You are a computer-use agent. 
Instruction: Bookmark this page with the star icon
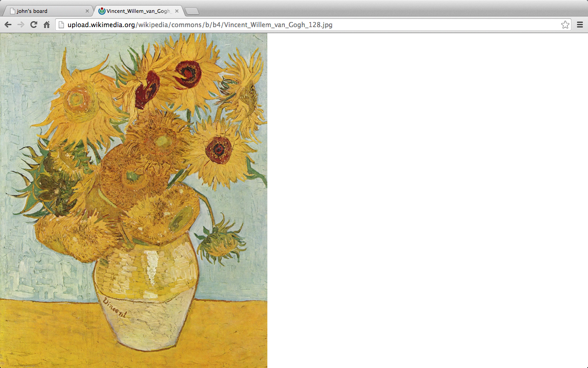click(x=565, y=25)
